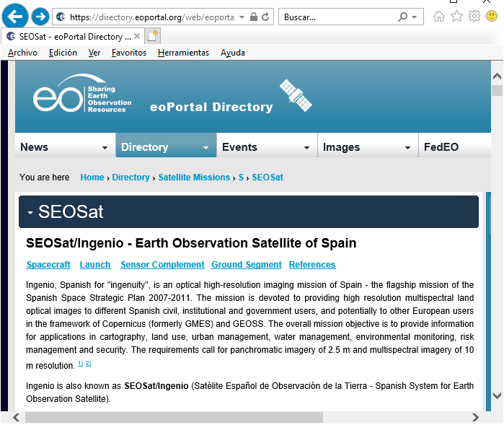504x425 pixels.
Task: Click into the Buscar search field
Action: 337,17
